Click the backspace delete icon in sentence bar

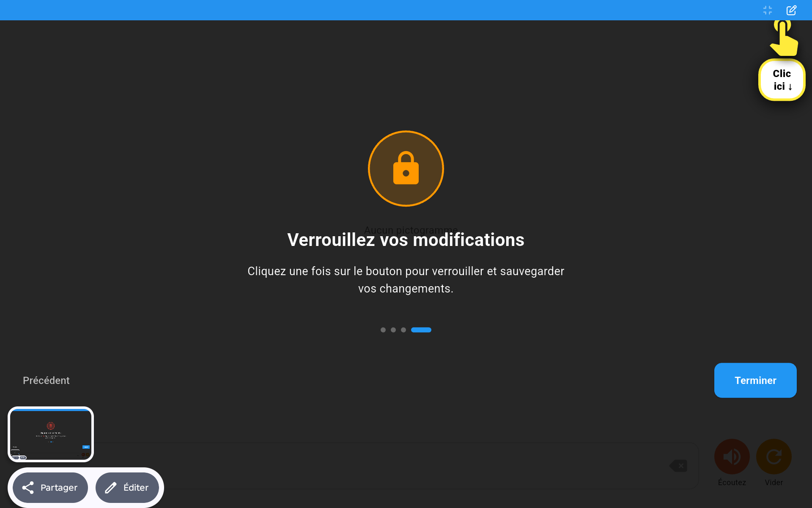(678, 466)
